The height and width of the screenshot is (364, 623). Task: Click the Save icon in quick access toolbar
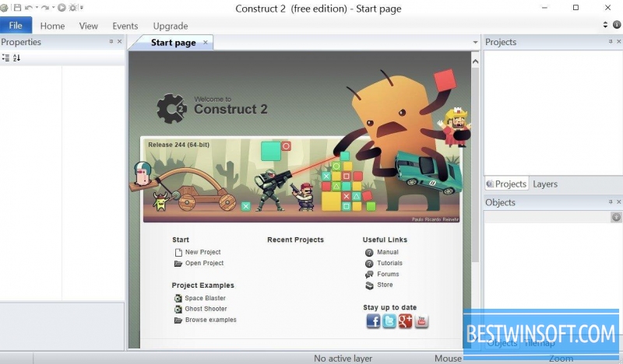(x=17, y=7)
